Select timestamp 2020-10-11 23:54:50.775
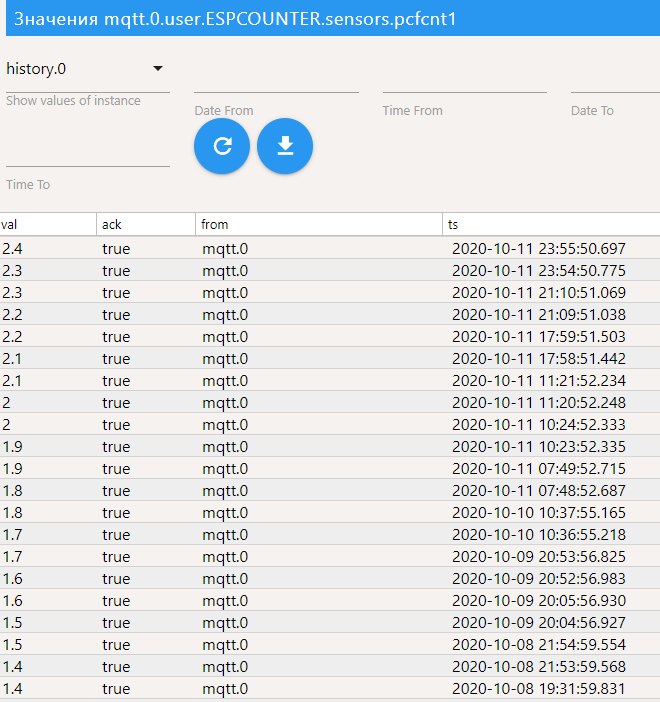Image resolution: width=660 pixels, height=702 pixels. 539,270
